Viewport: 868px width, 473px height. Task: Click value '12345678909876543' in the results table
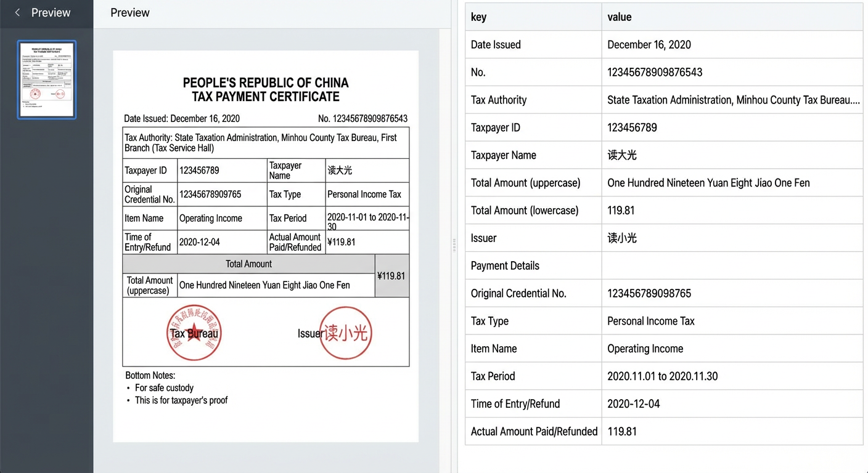732,73
